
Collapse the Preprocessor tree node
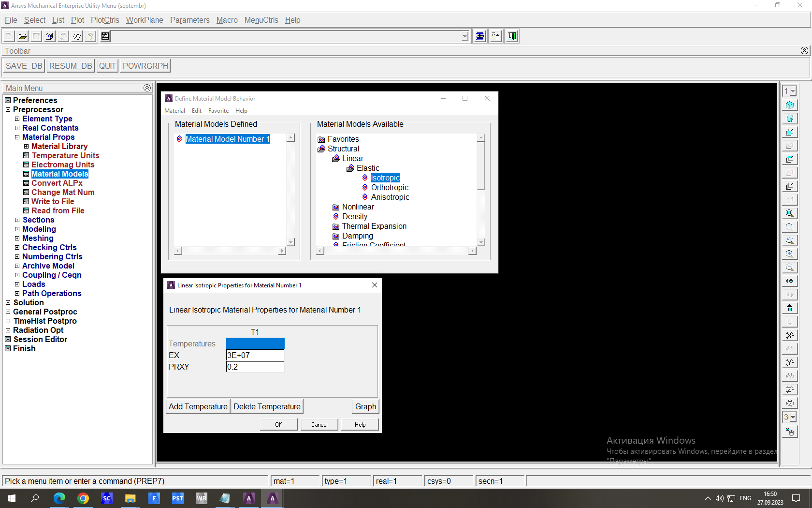coord(8,110)
